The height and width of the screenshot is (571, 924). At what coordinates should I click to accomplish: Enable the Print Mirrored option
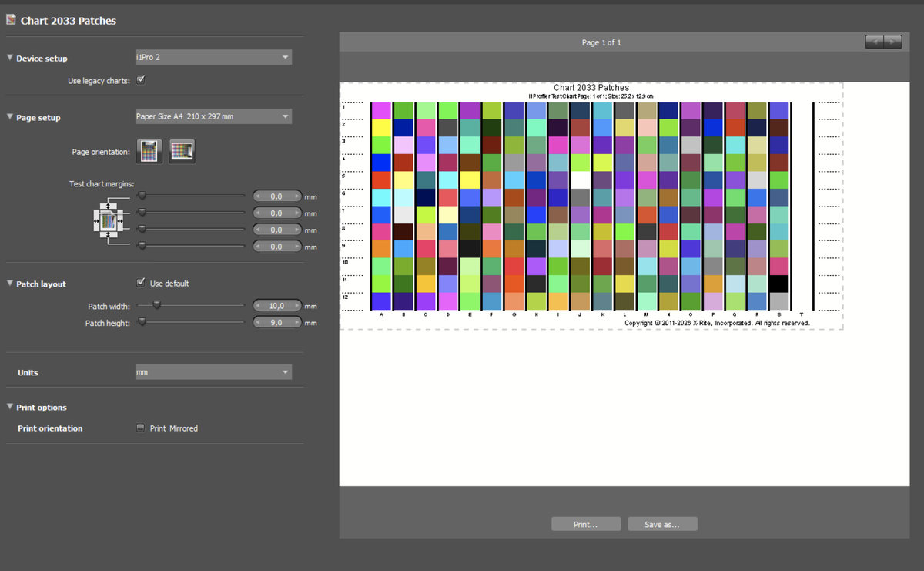click(x=141, y=428)
